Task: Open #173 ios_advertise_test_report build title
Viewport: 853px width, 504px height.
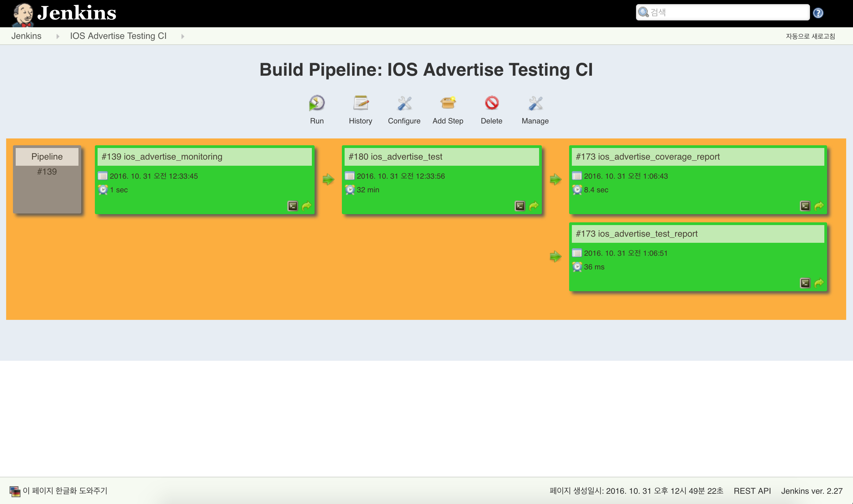Action: pyautogui.click(x=637, y=234)
